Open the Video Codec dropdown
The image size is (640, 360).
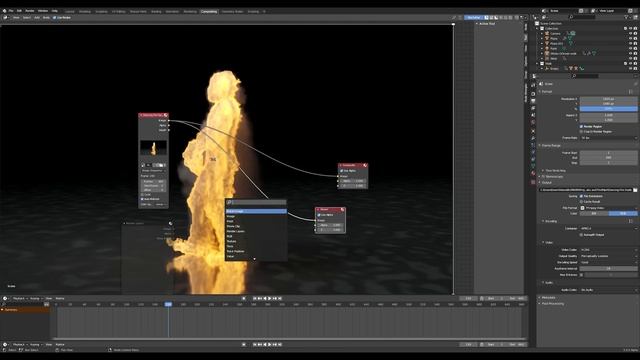click(x=609, y=250)
